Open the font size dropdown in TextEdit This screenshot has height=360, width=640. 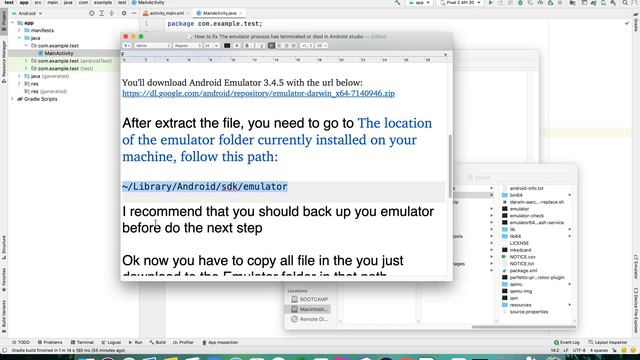(211, 46)
